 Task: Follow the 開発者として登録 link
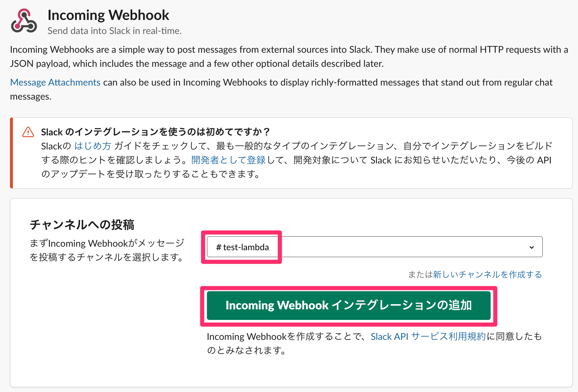(228, 160)
